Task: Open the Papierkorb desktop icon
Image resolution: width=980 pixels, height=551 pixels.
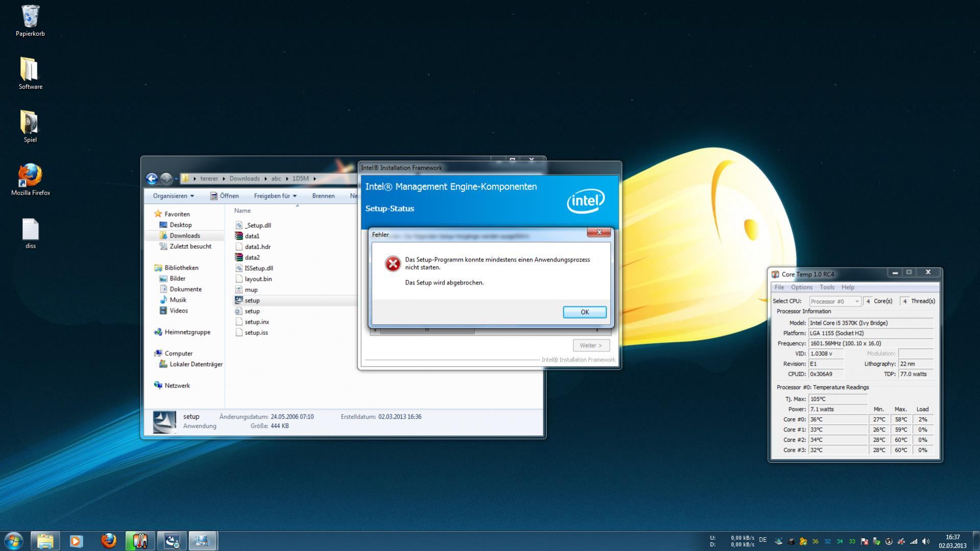Action: click(x=30, y=20)
